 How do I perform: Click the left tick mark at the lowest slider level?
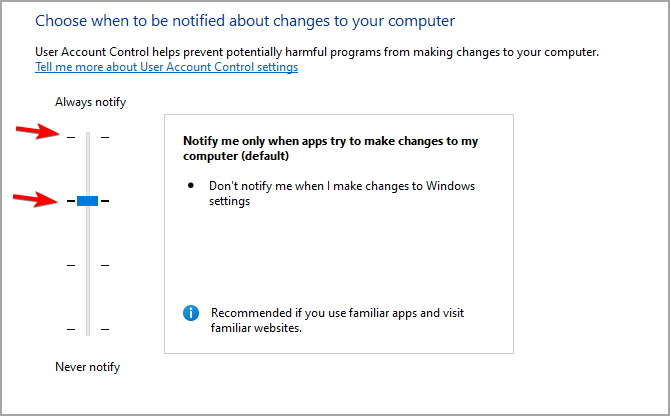point(70,329)
